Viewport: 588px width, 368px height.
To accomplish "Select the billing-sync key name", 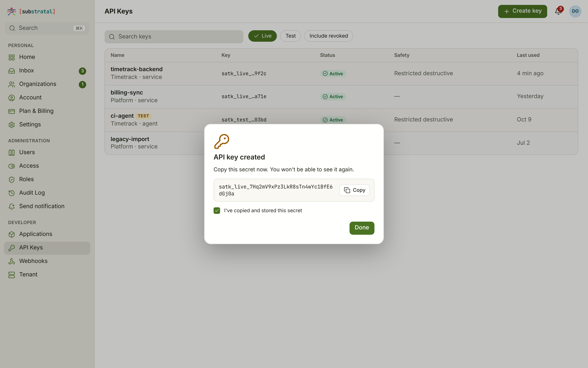I will pyautogui.click(x=127, y=93).
